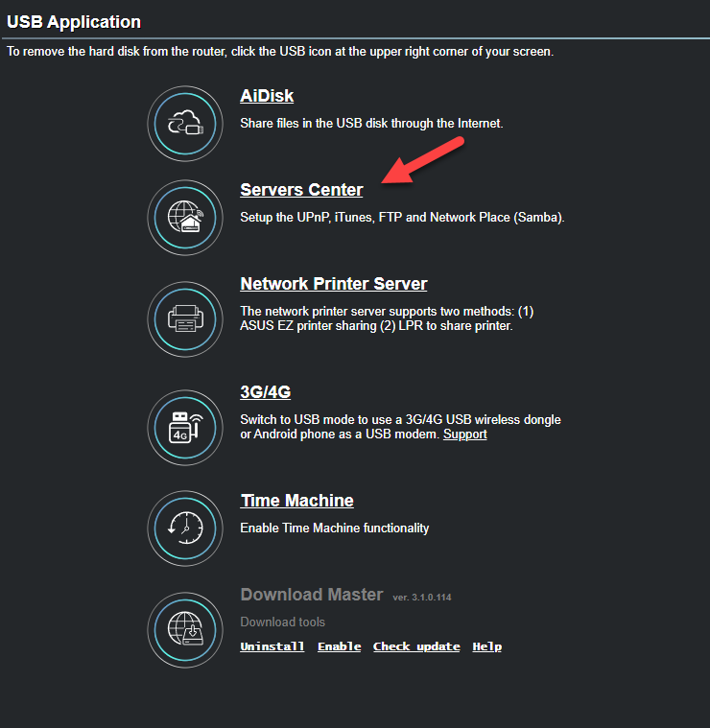Click the 'Share files in the USB disk' description
The height and width of the screenshot is (728, 710).
[x=370, y=124]
